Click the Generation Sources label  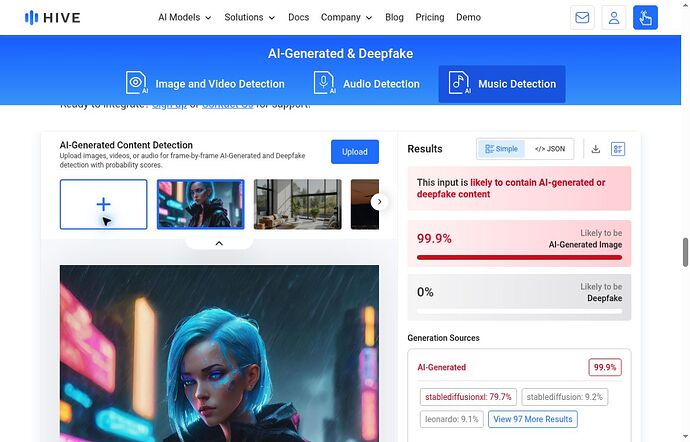pyautogui.click(x=443, y=338)
